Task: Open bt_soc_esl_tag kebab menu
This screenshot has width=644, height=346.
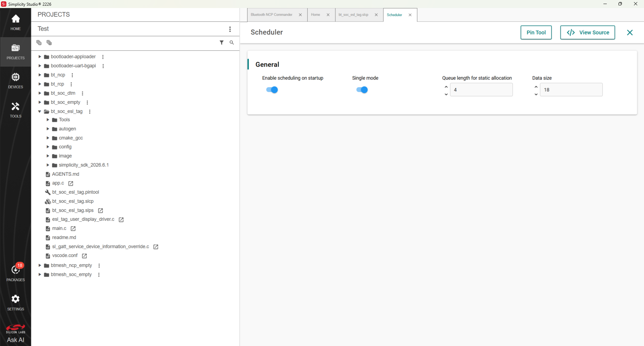Action: [x=90, y=112]
